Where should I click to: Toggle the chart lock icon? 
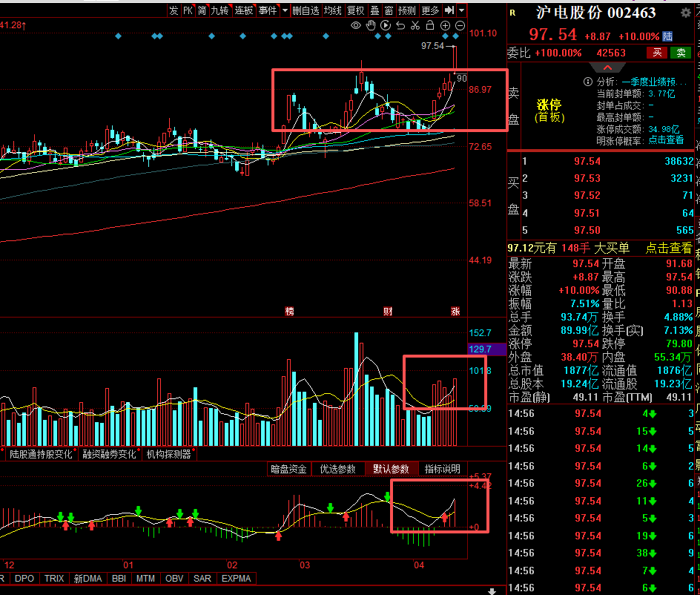430,25
